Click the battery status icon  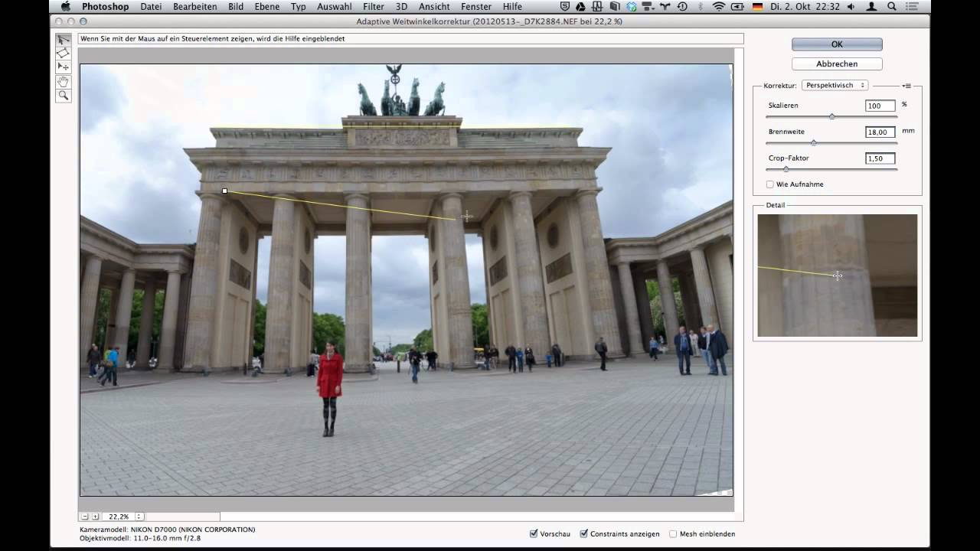pyautogui.click(x=738, y=6)
